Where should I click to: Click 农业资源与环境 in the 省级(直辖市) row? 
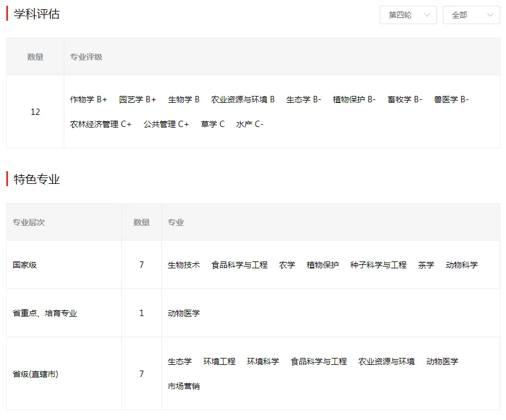click(387, 361)
